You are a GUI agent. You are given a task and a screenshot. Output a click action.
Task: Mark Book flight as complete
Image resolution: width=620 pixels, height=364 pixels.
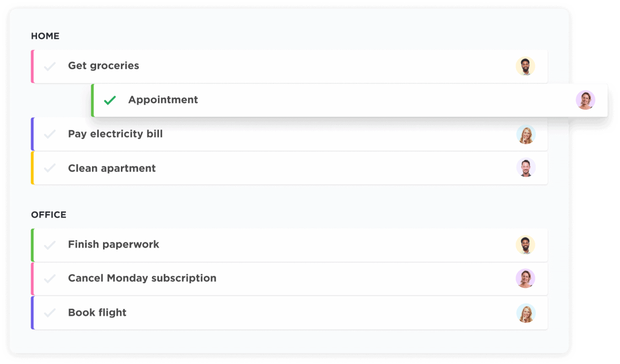click(50, 313)
